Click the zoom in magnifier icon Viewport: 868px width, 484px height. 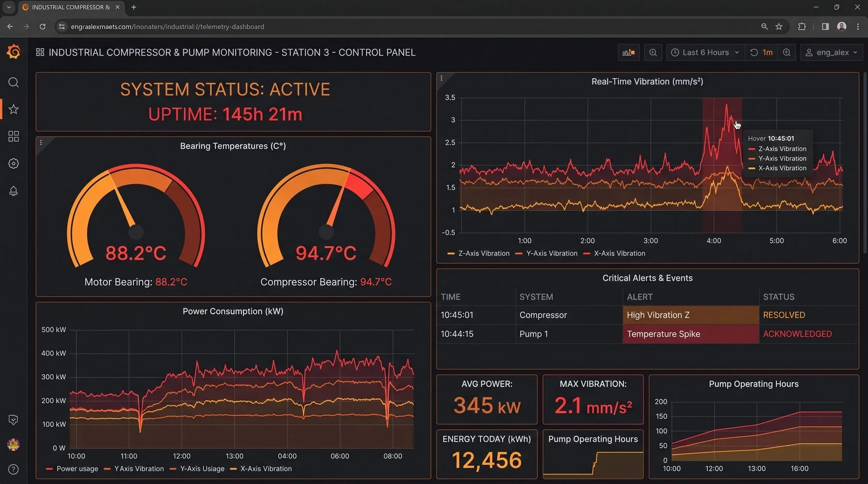pos(786,53)
